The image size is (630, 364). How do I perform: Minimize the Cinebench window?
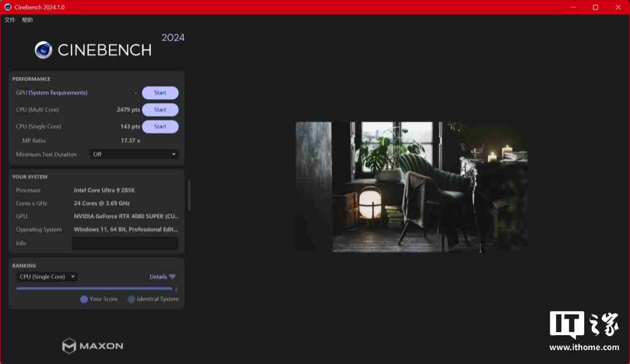pyautogui.click(x=572, y=7)
